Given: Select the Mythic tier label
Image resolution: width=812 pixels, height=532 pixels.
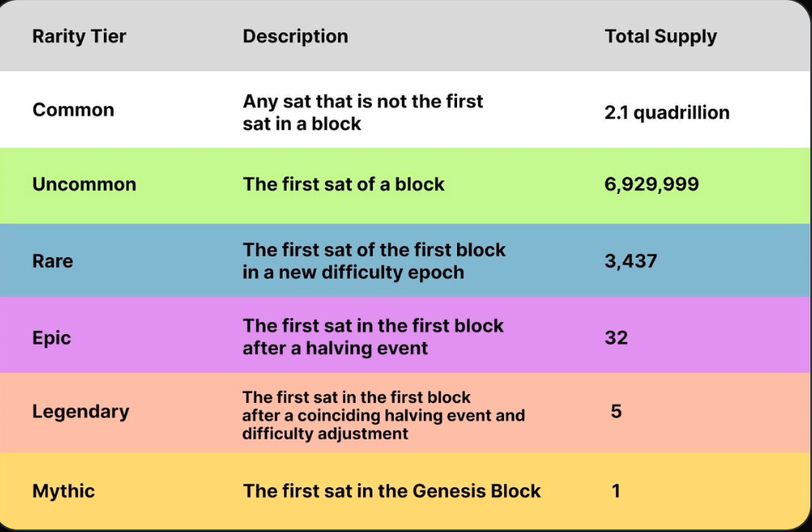Looking at the screenshot, I should click(x=63, y=491).
